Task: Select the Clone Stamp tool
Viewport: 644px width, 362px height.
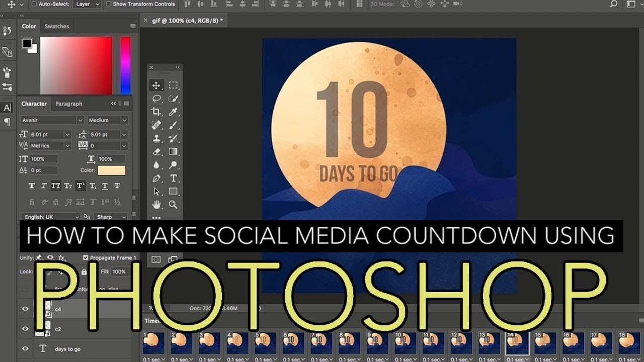Action: point(156,138)
